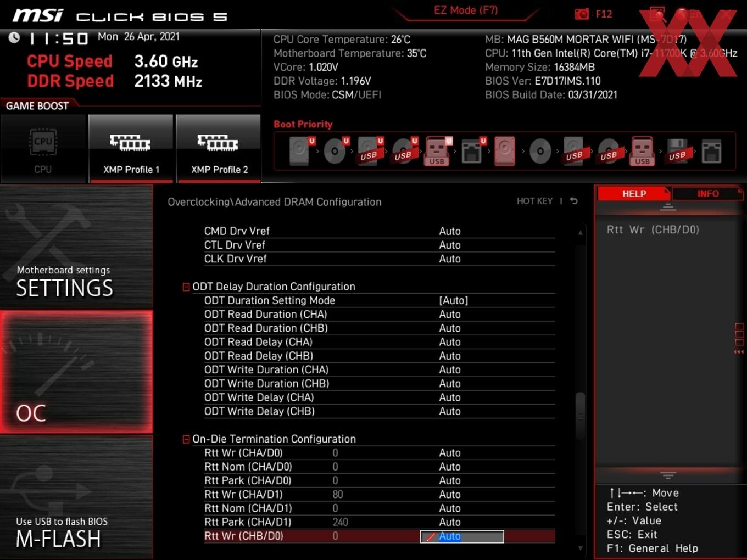Viewport: 747px width, 560px height.
Task: Select ODT Write Duration (CHB) setting
Action: pos(379,383)
